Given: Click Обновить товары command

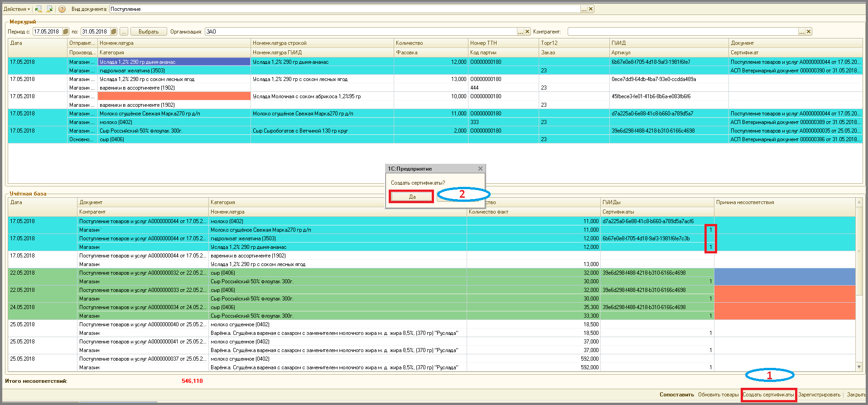Looking at the screenshot, I should coord(718,395).
